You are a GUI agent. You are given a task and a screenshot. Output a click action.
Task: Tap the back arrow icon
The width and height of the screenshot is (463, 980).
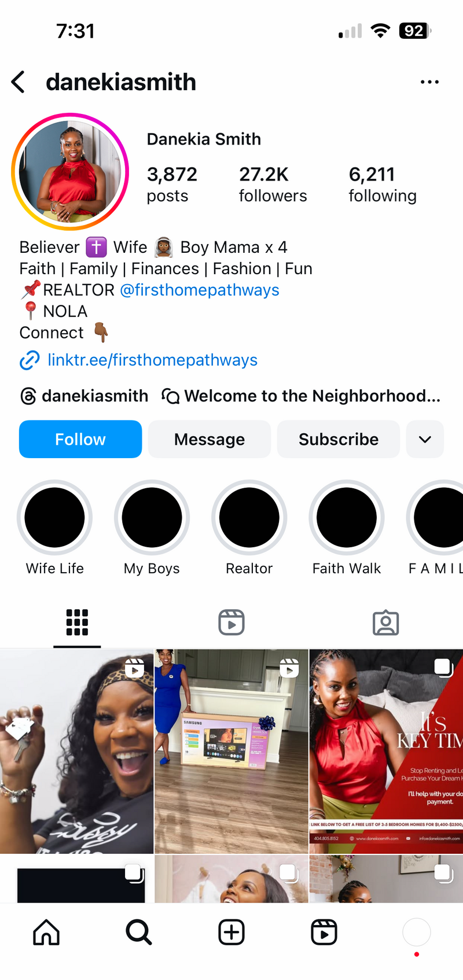19,82
